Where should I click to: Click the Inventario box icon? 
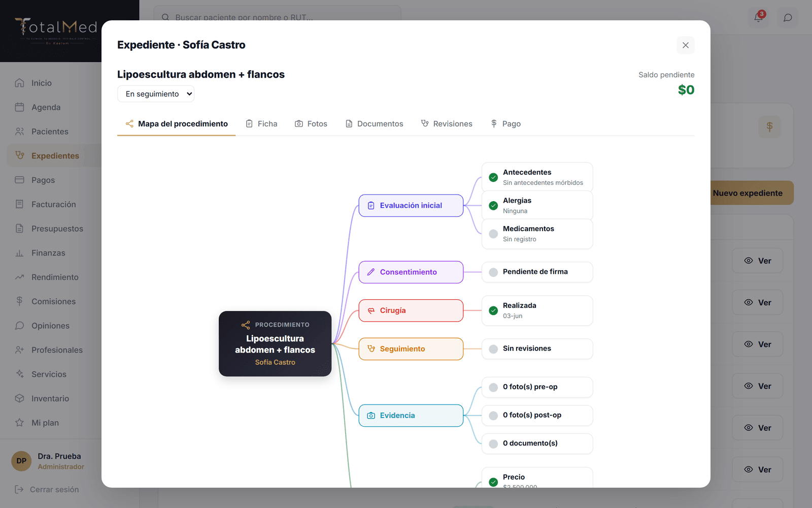click(20, 398)
